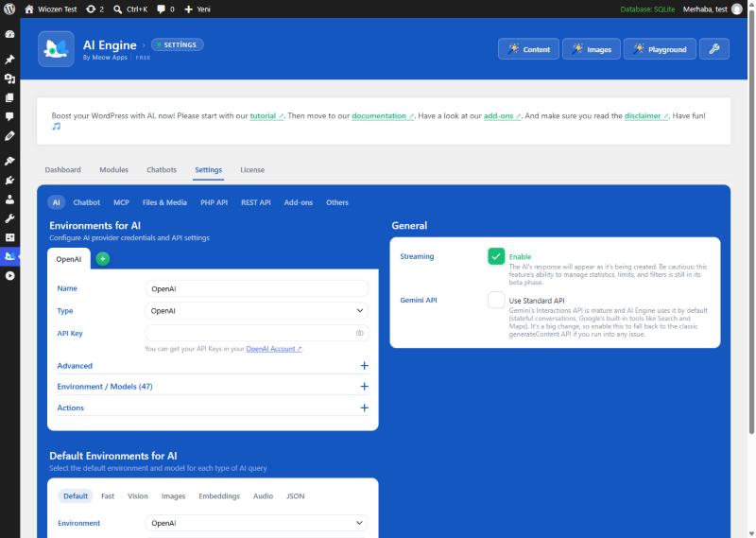Viewport: 756px width, 538px height.
Task: Open the Playground button
Action: click(660, 49)
